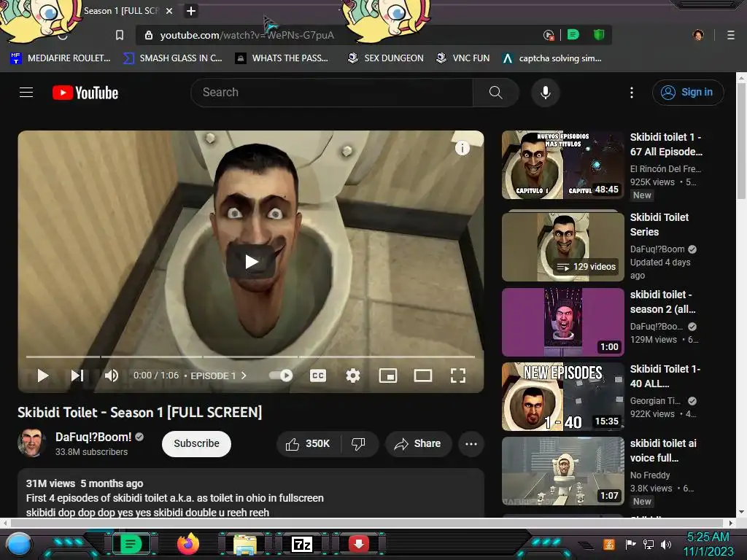Open MEDIAFIRE ROULET... bookmark
Viewport: 747px width, 560px height.
pyautogui.click(x=61, y=58)
